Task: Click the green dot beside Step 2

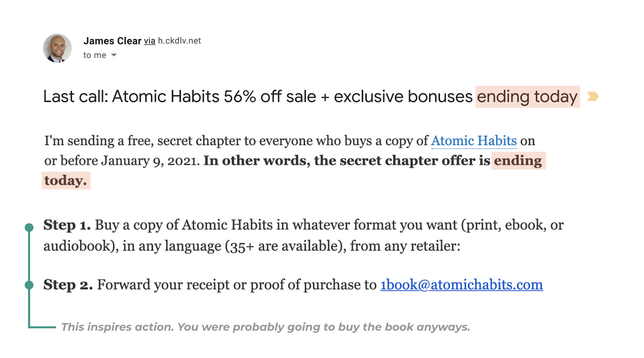Action: (29, 285)
